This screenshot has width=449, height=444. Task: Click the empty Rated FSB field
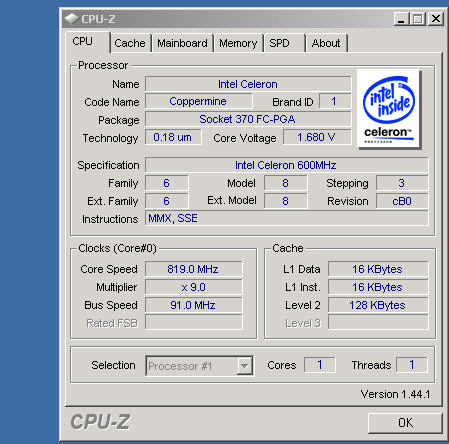click(193, 323)
